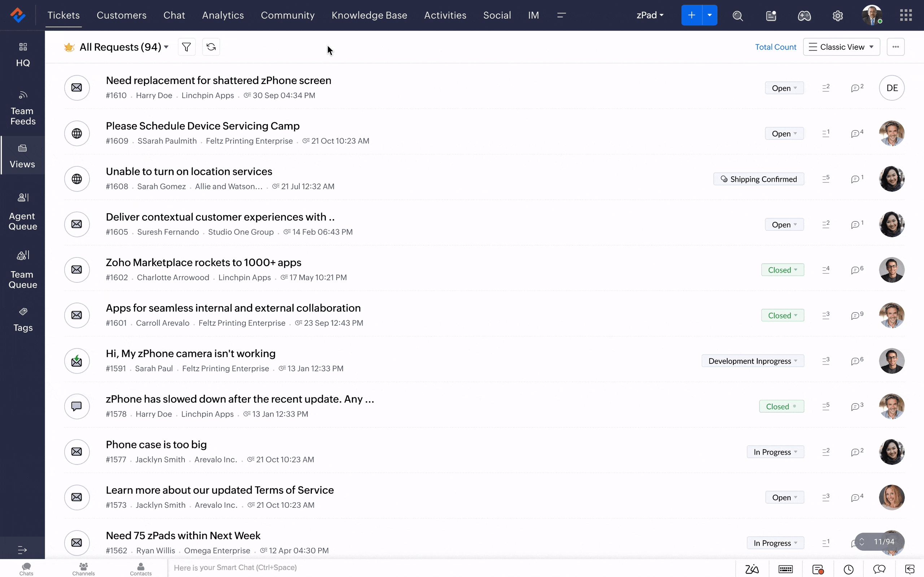This screenshot has width=924, height=577.
Task: Change status dropdown on ticket #1610
Action: tap(784, 87)
